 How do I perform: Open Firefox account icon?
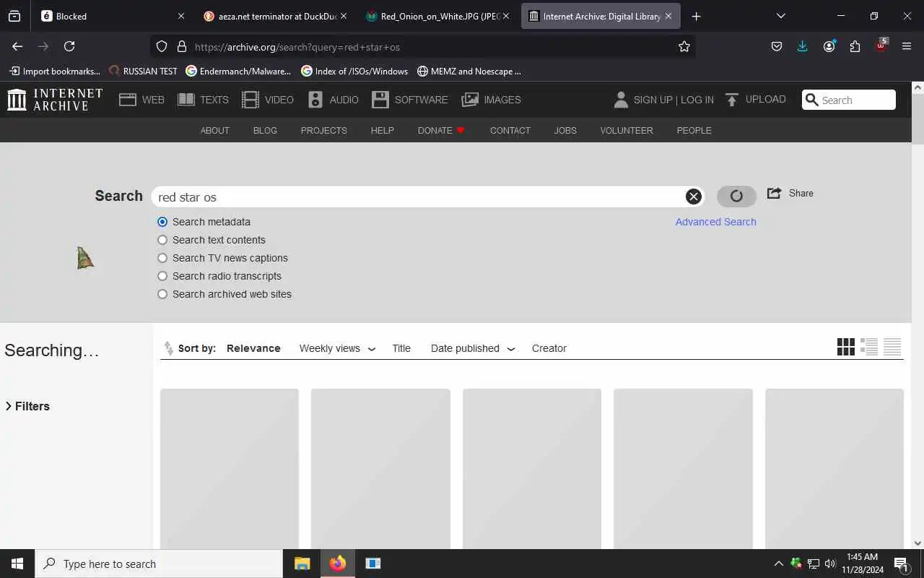[829, 46]
